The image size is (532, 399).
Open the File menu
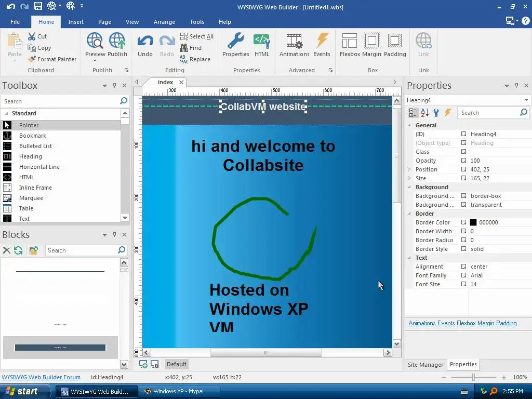[x=15, y=22]
